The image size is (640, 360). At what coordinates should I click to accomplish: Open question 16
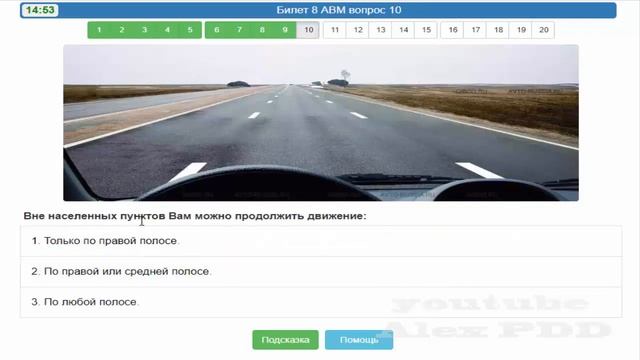click(x=453, y=30)
